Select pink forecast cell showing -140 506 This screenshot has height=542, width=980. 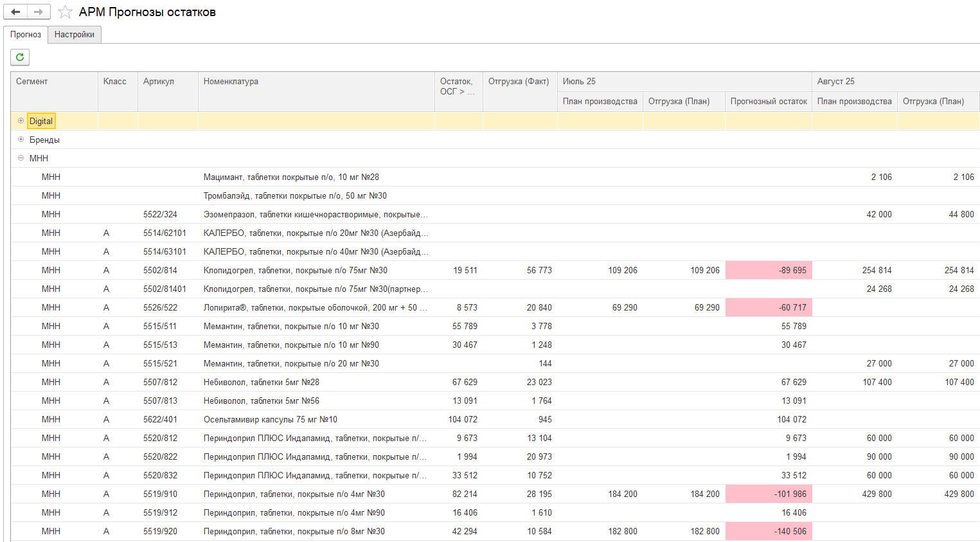(x=769, y=531)
